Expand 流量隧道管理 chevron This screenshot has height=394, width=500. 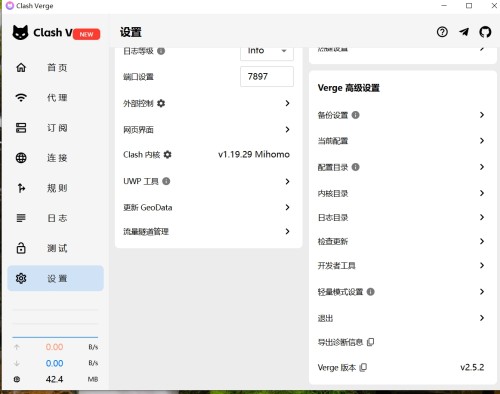click(x=287, y=231)
